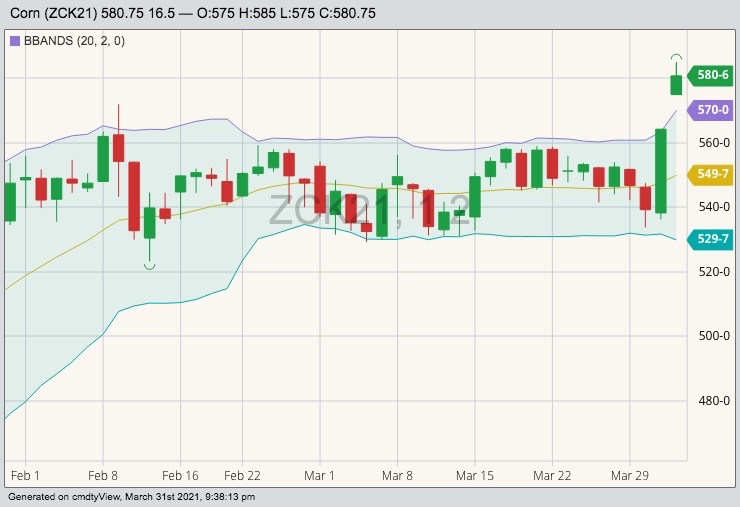The height and width of the screenshot is (507, 740).
Task: Click the yellow 549-7 middle band tag
Action: coord(710,174)
